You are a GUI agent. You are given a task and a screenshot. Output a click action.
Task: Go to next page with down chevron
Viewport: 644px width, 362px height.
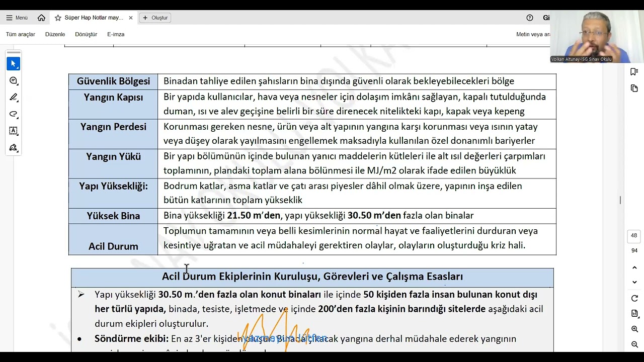(634, 282)
